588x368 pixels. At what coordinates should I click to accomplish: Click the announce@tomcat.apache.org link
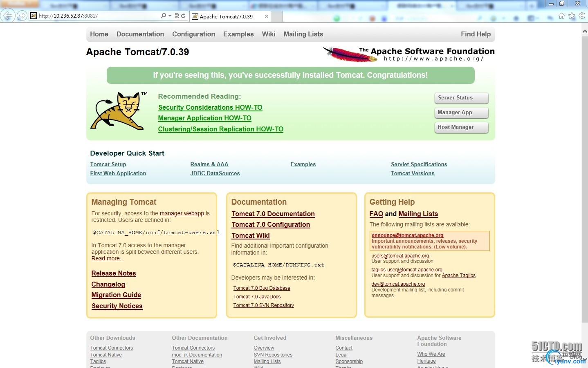[x=407, y=235]
